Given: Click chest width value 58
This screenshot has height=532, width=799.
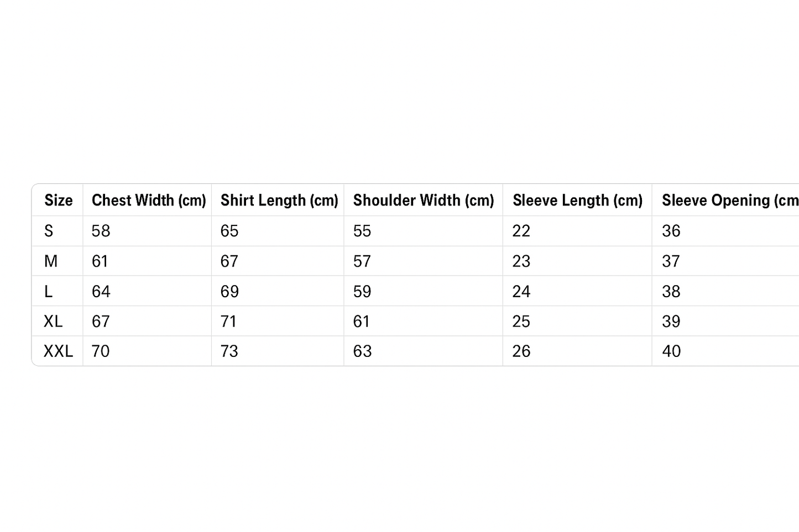Looking at the screenshot, I should click(x=101, y=231).
